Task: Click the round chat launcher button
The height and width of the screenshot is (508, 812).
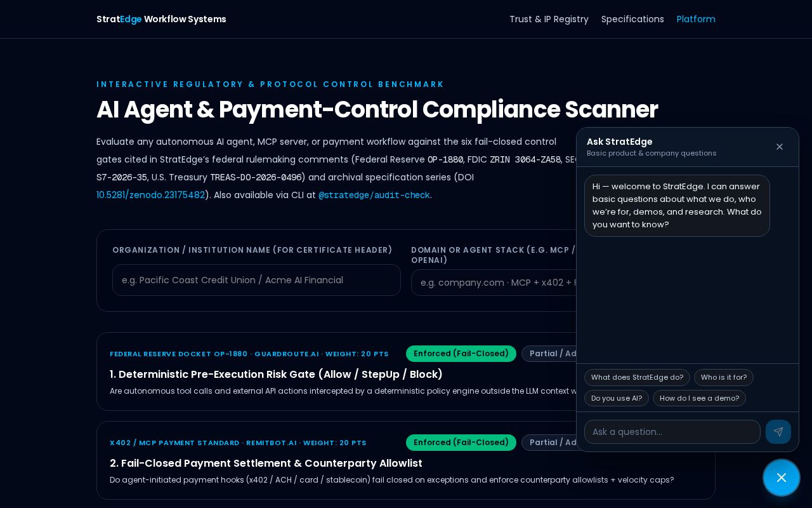Action: [782, 478]
